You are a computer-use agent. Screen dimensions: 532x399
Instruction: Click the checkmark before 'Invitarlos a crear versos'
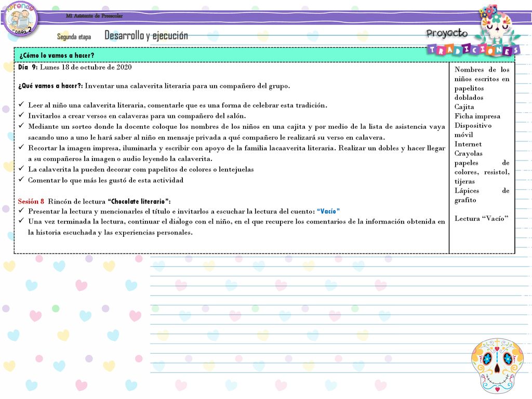tap(21, 115)
